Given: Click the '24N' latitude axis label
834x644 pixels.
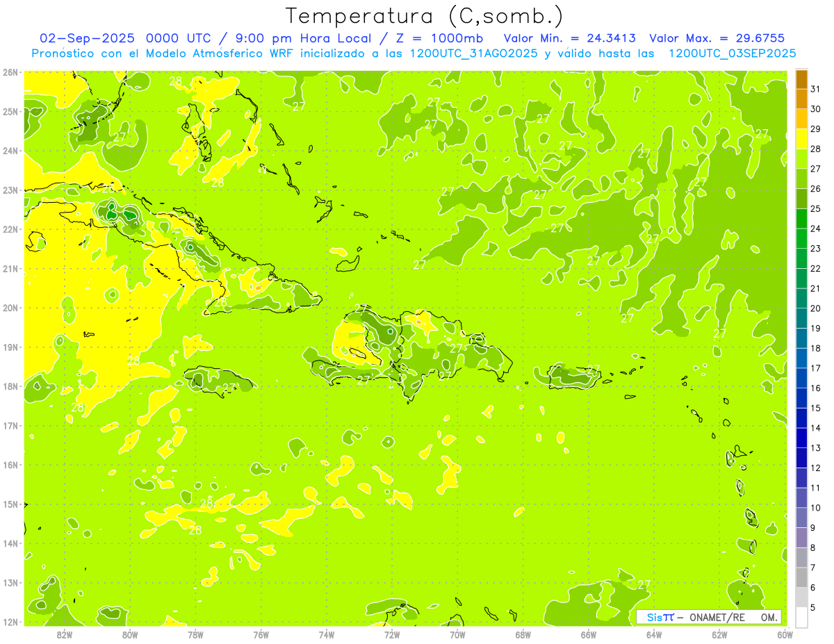Looking at the screenshot, I should 10,151.
